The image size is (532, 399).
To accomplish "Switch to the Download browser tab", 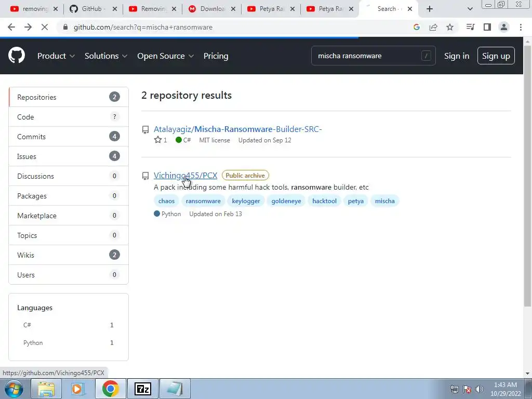I will 212,9.
